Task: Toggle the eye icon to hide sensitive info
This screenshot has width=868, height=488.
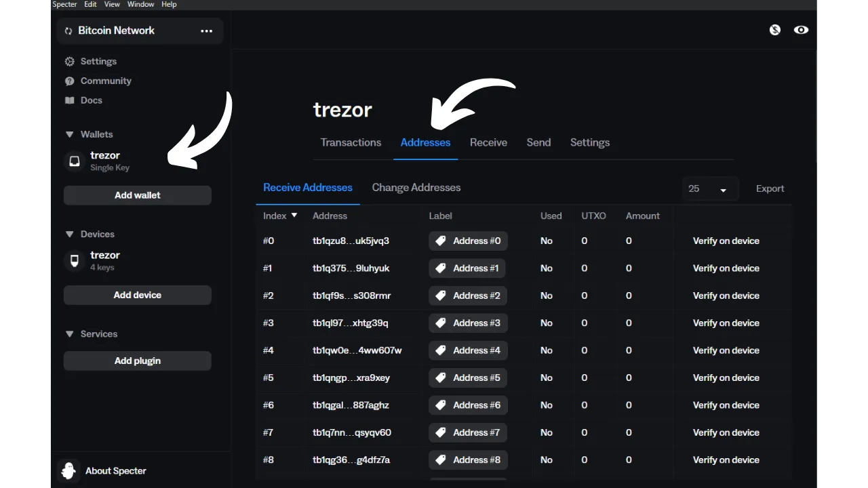Action: [x=801, y=30]
